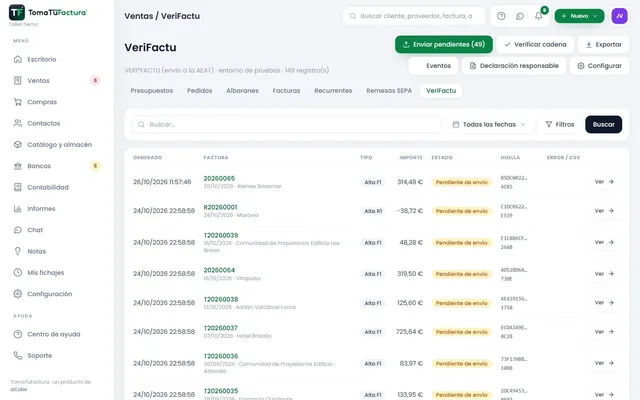Open the Ventas menu item

point(38,80)
